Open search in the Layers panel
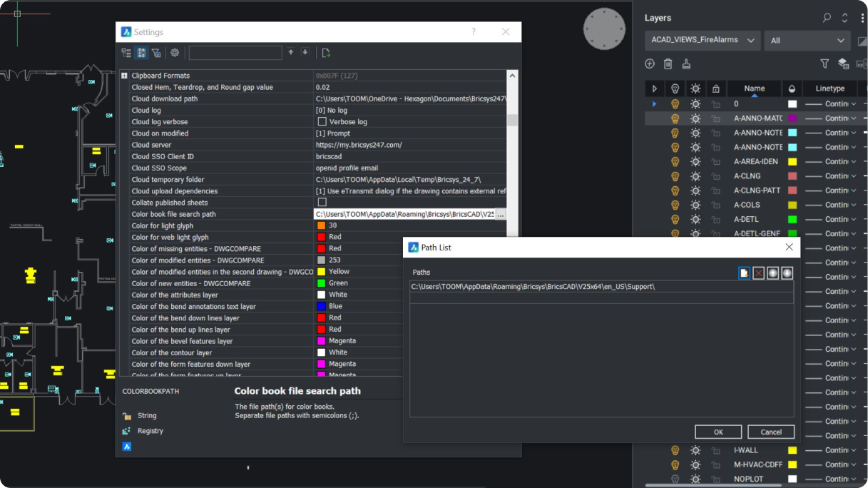This screenshot has height=488, width=868. 827,18
